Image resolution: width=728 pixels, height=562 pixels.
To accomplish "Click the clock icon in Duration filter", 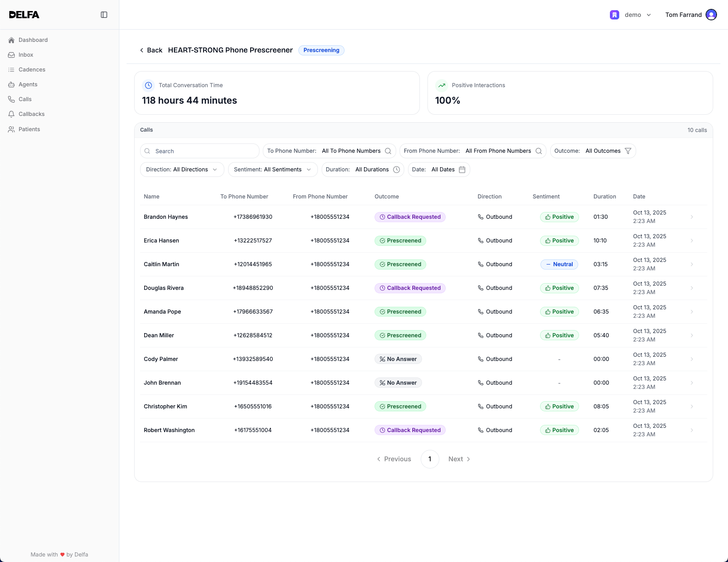I will [397, 170].
